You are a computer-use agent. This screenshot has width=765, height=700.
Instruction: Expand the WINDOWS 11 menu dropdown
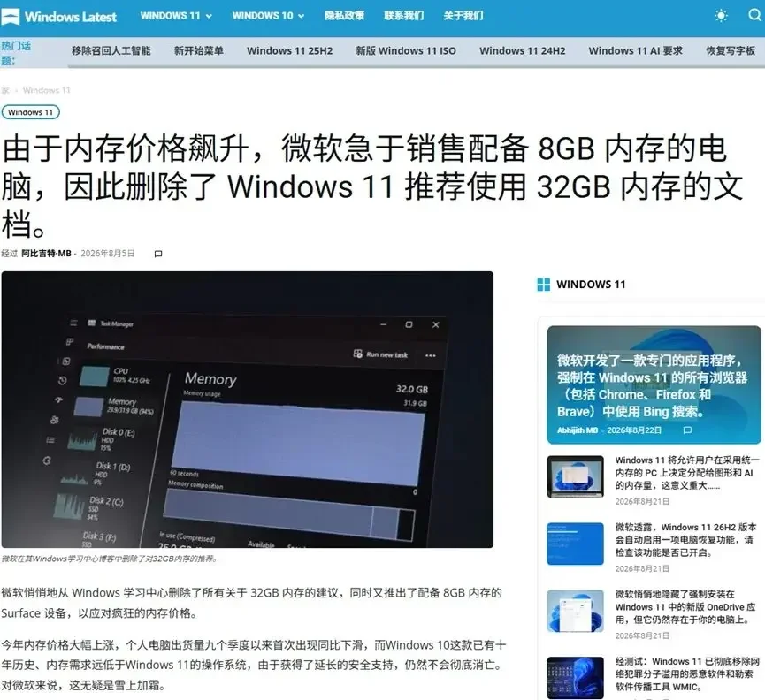176,16
